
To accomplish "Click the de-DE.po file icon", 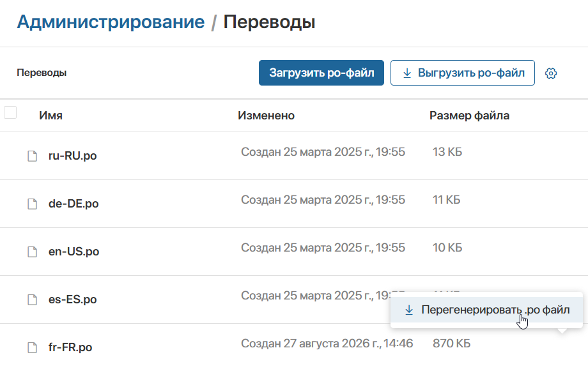I will 32,204.
